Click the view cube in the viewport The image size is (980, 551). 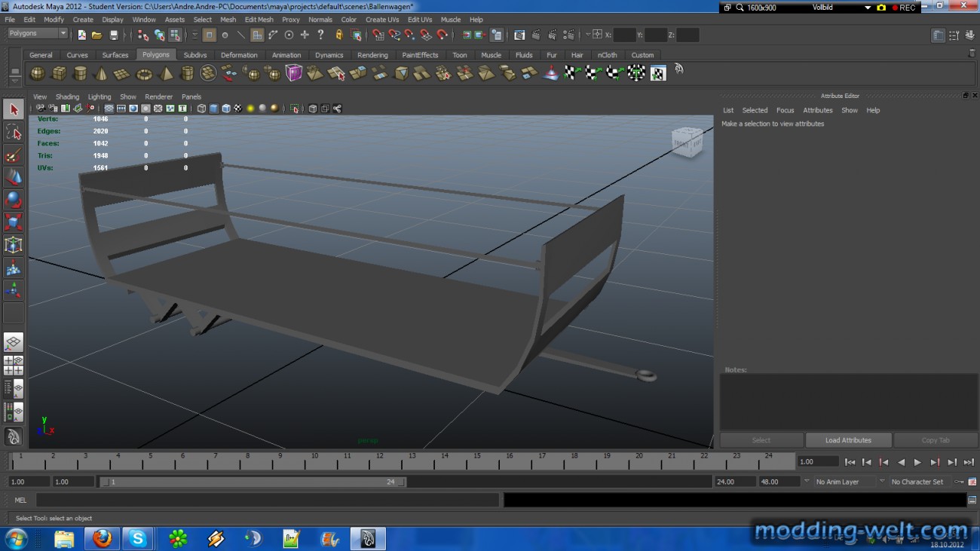[686, 142]
